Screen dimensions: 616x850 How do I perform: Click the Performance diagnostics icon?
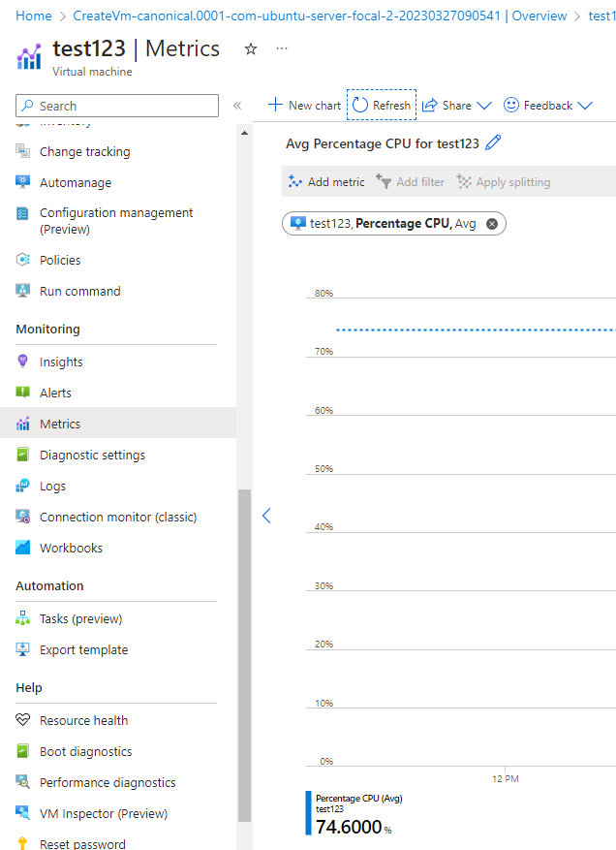click(22, 782)
